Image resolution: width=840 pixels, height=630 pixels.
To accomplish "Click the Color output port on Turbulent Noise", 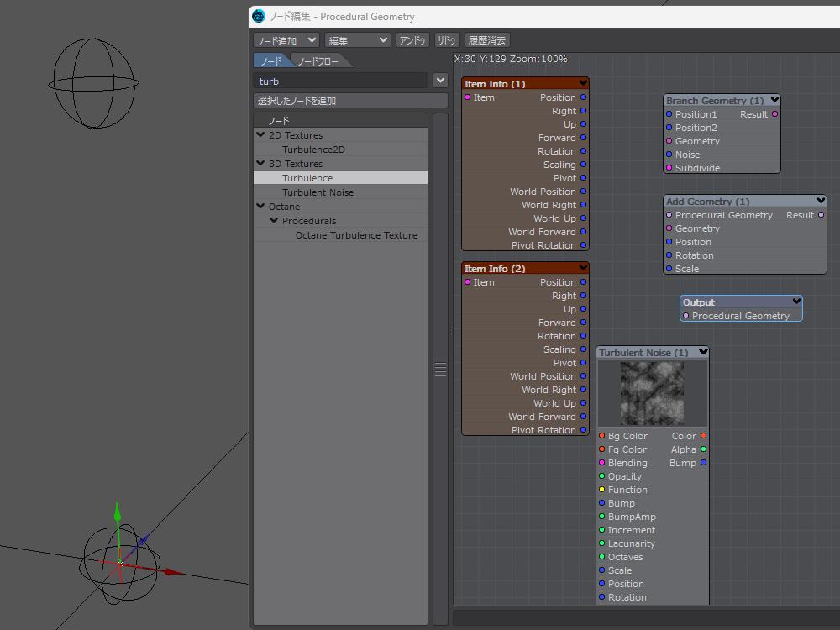I will pyautogui.click(x=703, y=436).
